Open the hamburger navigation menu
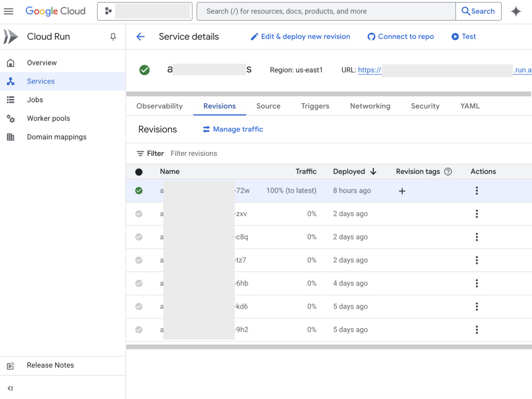The width and height of the screenshot is (532, 399). coord(9,11)
